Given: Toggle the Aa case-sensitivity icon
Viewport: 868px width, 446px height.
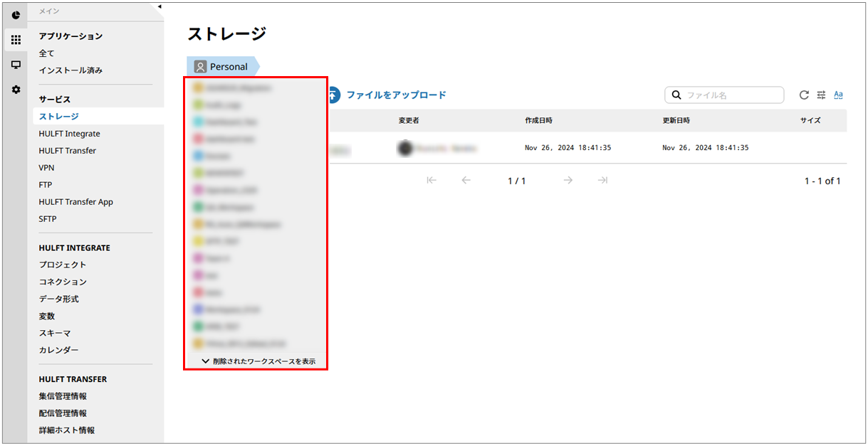Looking at the screenshot, I should [838, 95].
